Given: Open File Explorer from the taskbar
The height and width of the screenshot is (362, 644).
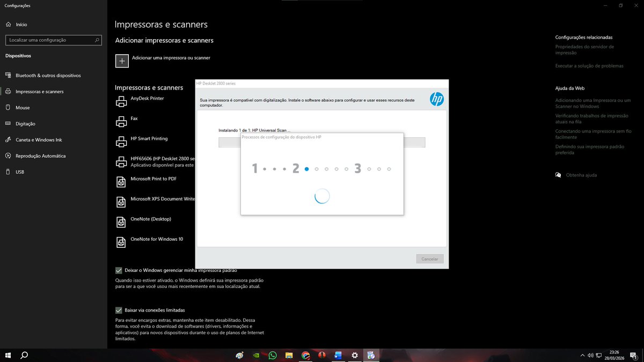Looking at the screenshot, I should coord(289,355).
